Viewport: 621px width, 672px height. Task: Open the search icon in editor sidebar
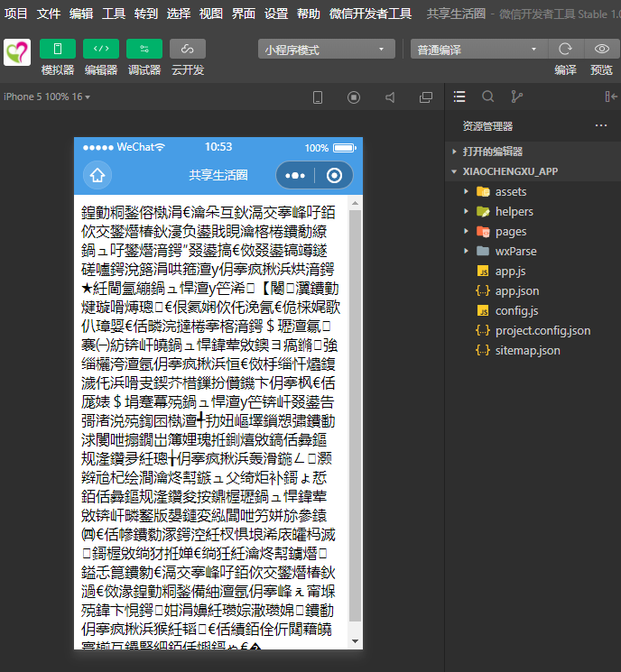(x=488, y=97)
